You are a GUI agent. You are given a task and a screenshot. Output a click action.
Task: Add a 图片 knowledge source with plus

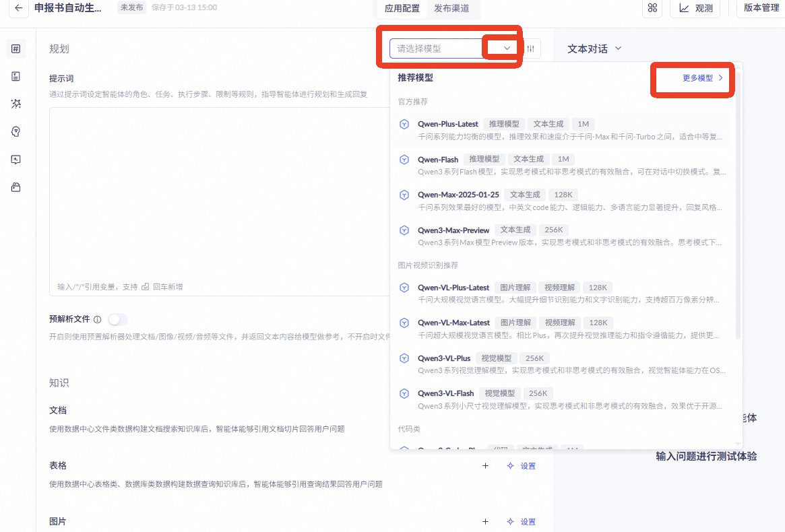click(x=485, y=521)
